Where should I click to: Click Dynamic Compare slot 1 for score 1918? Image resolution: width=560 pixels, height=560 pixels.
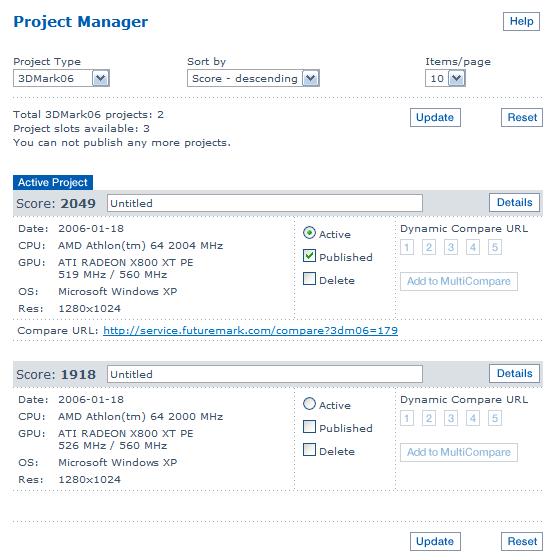pos(407,418)
